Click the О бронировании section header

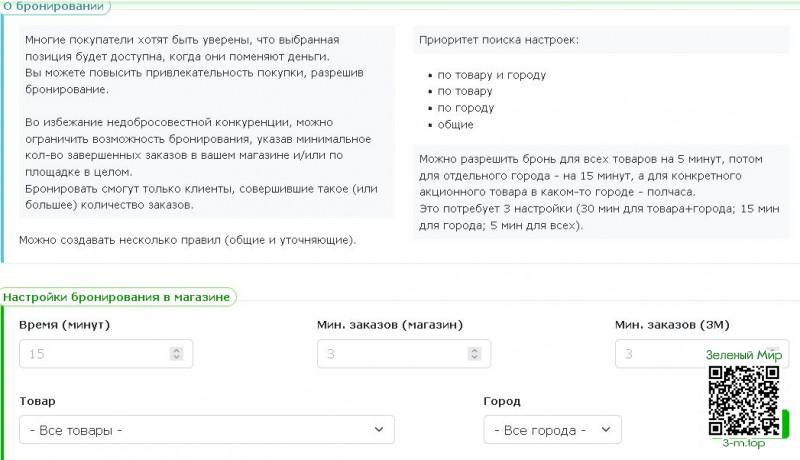pyautogui.click(x=53, y=6)
